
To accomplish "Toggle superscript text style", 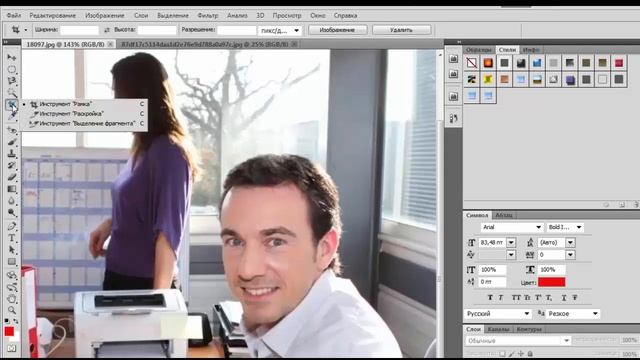I will click(538, 298).
